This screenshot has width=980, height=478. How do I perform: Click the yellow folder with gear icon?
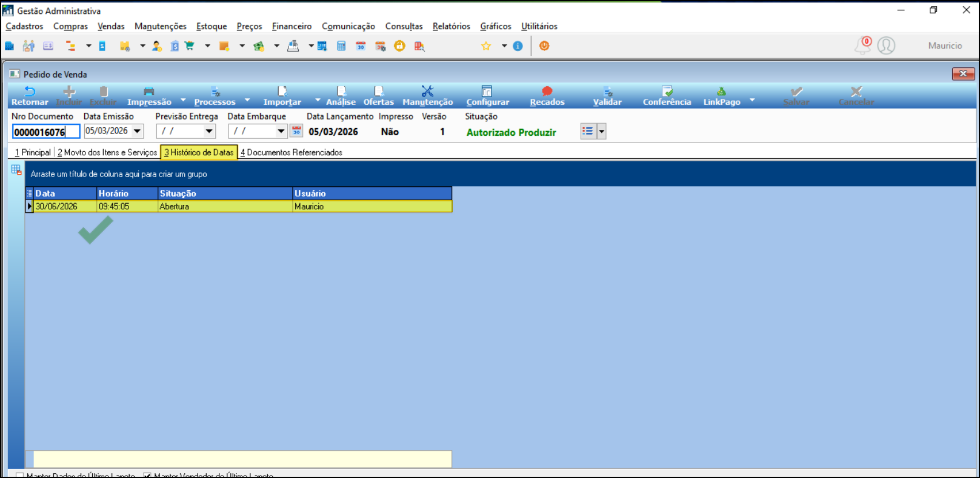point(125,46)
